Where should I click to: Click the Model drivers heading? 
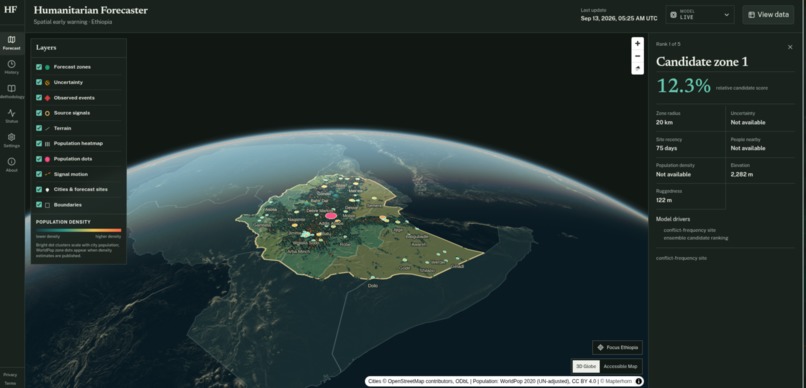tap(673, 219)
